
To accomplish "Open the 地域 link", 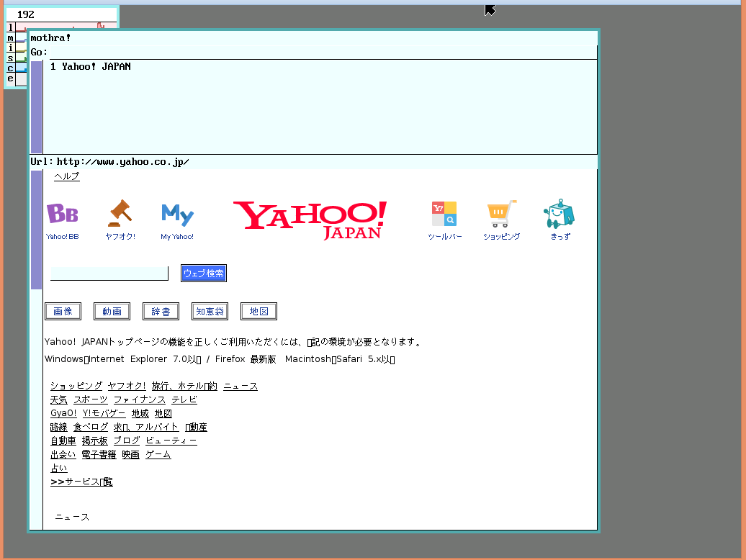I will pos(140,413).
